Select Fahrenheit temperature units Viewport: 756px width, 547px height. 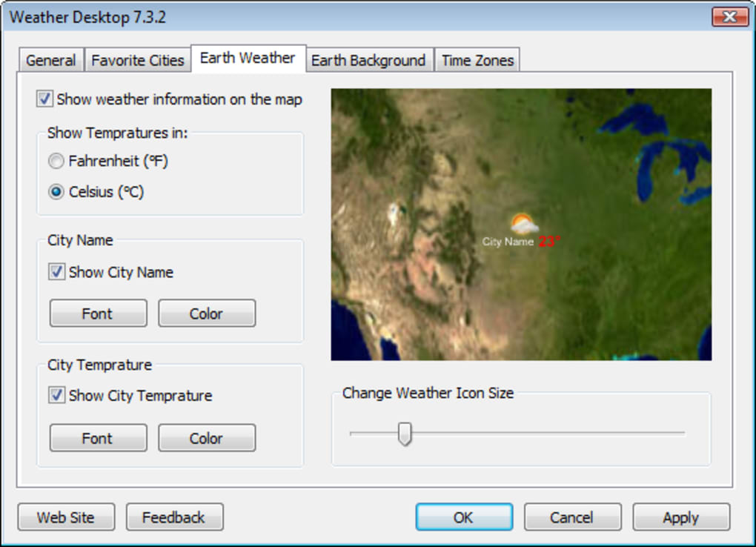(x=55, y=161)
